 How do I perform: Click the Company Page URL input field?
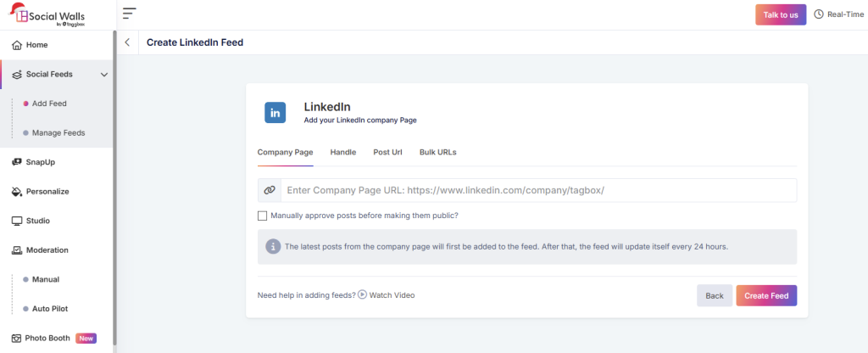coord(537,191)
